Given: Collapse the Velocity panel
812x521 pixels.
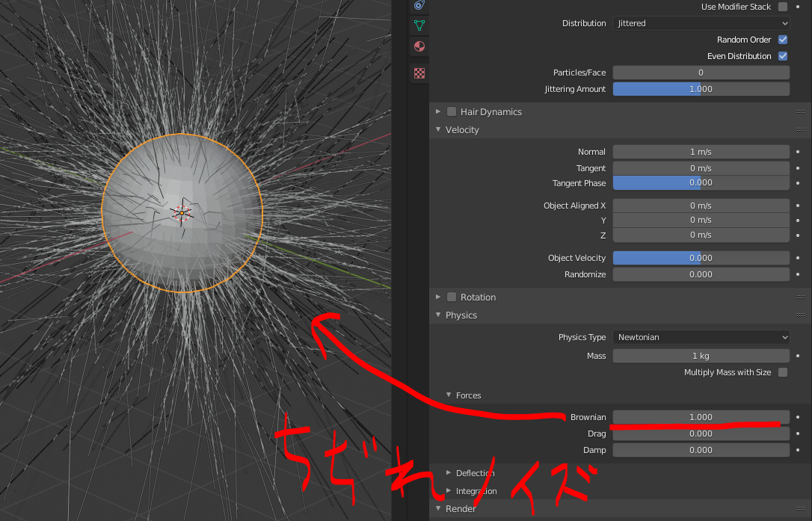Looking at the screenshot, I should point(438,129).
